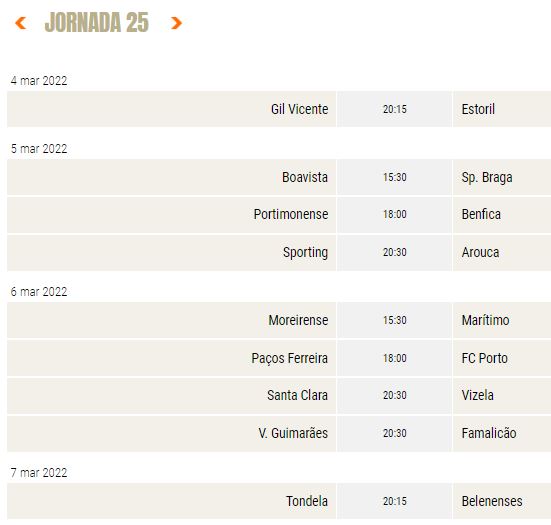
Task: Open Tondela home team
Action: (307, 501)
